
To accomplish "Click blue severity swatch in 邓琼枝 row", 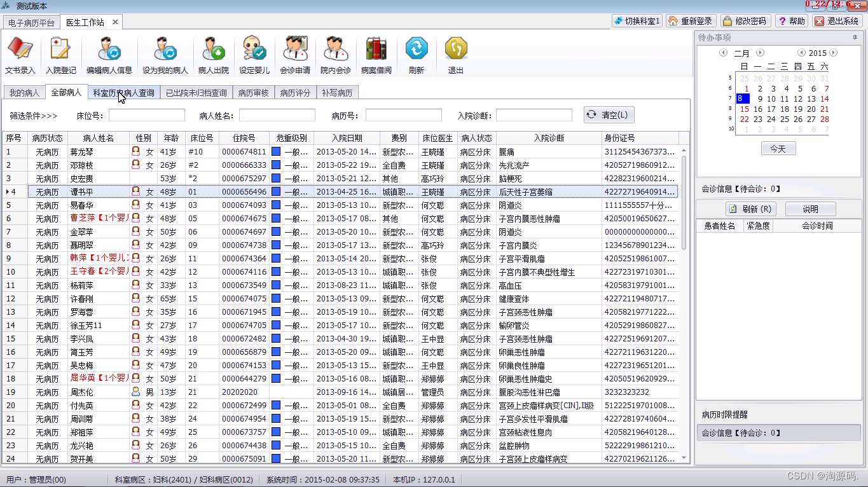I will (276, 165).
